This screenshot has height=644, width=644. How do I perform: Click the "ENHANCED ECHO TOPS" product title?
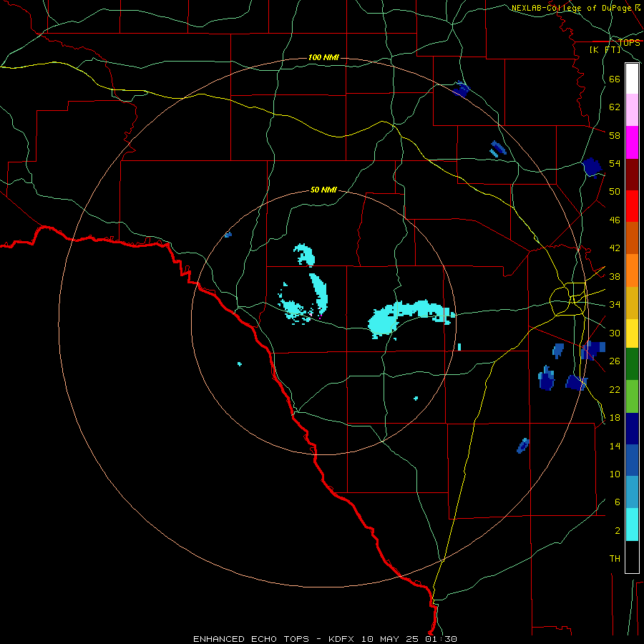251,639
